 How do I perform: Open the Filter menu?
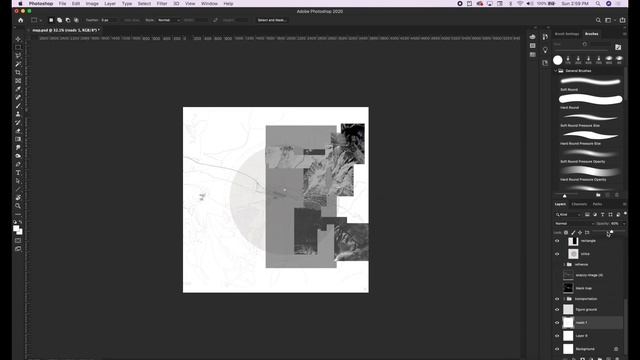point(162,4)
